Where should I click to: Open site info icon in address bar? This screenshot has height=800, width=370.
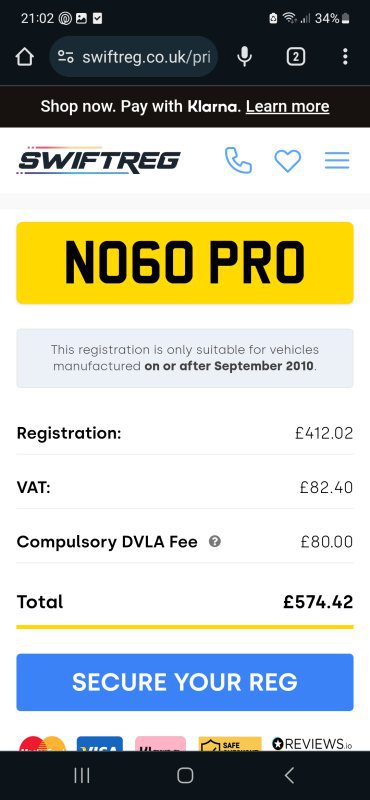[x=65, y=57]
